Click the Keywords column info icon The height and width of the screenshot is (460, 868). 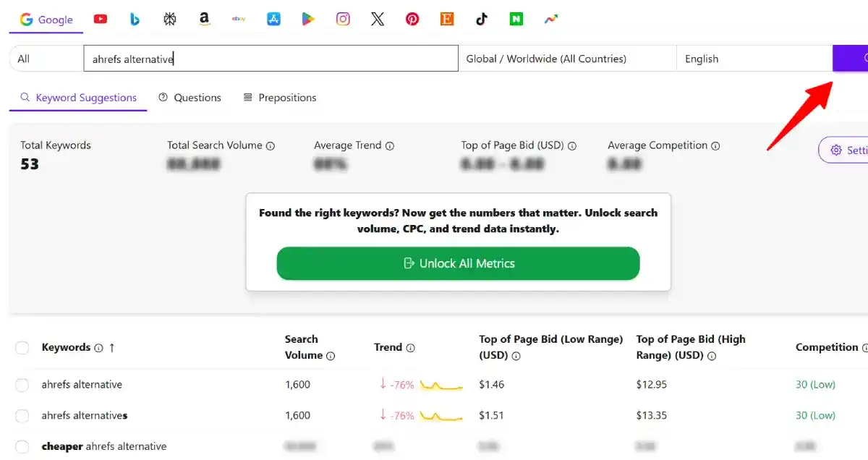(98, 348)
